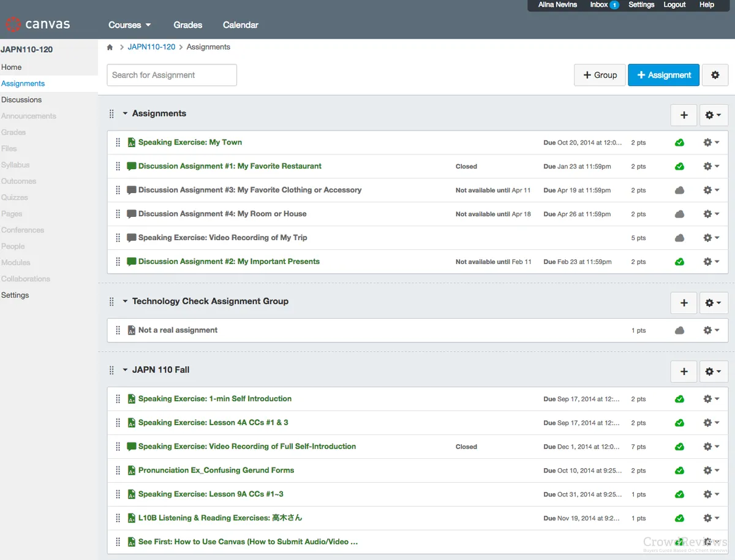Click the + Assignment button

pyautogui.click(x=663, y=75)
